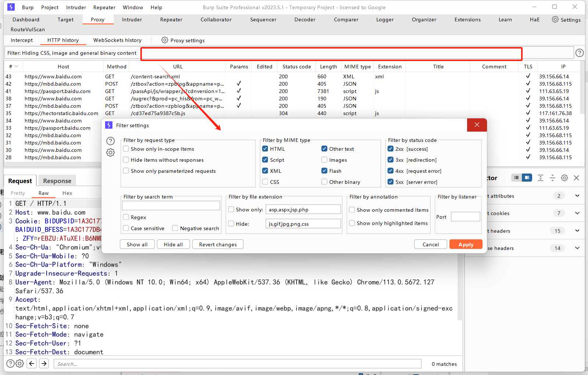Viewport: 588px width, 375px height.
Task: Check Hide items without responses
Action: pyautogui.click(x=126, y=160)
